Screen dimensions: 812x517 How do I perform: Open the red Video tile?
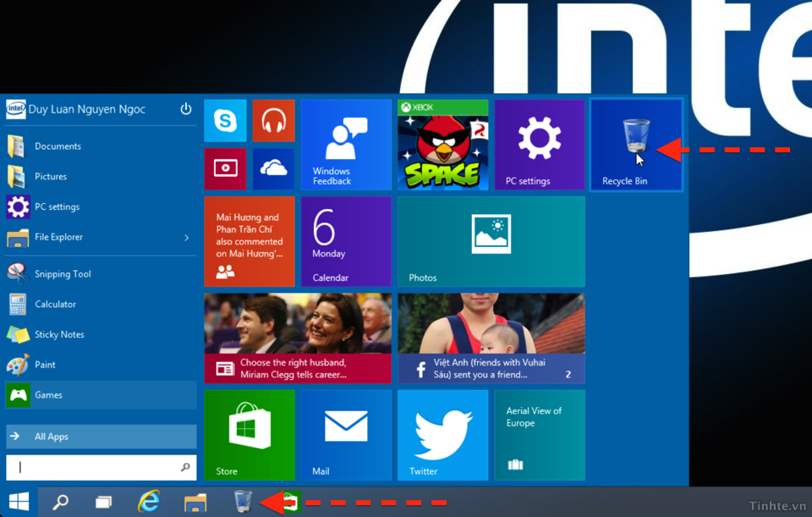[x=225, y=169]
